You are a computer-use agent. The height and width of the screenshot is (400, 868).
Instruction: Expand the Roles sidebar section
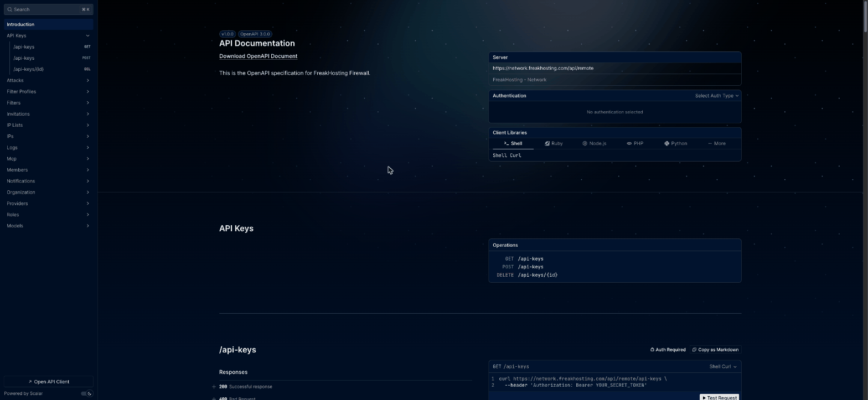click(x=49, y=215)
